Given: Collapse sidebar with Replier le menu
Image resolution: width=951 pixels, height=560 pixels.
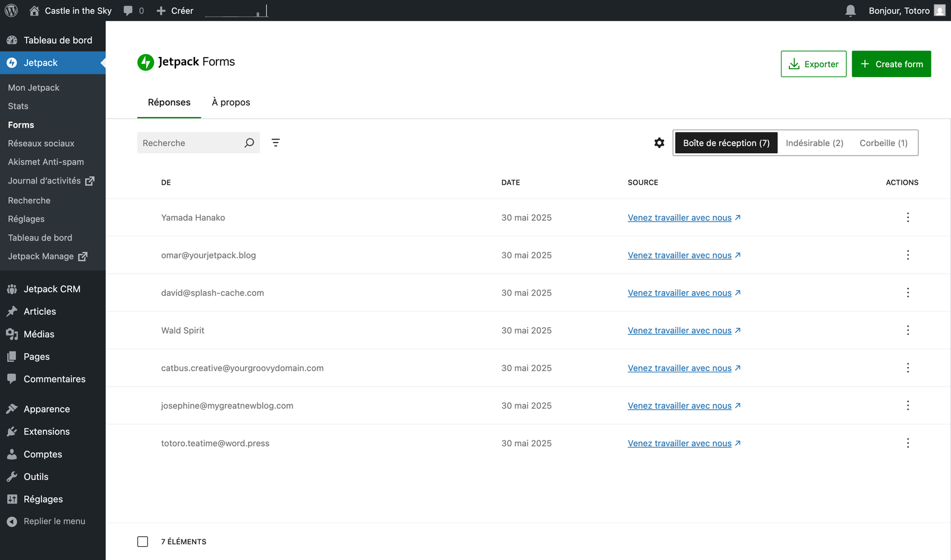Looking at the screenshot, I should point(54,521).
